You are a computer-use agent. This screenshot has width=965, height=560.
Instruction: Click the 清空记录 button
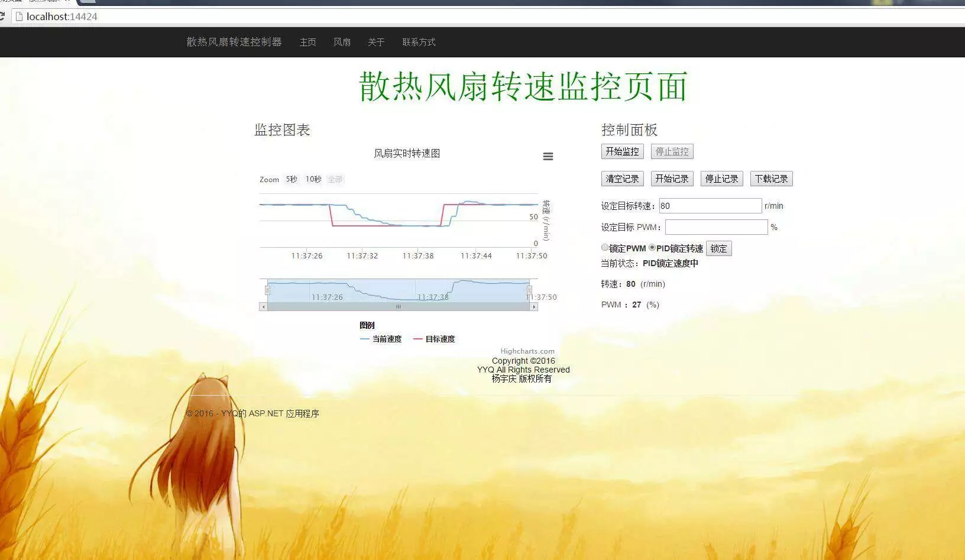coord(622,179)
